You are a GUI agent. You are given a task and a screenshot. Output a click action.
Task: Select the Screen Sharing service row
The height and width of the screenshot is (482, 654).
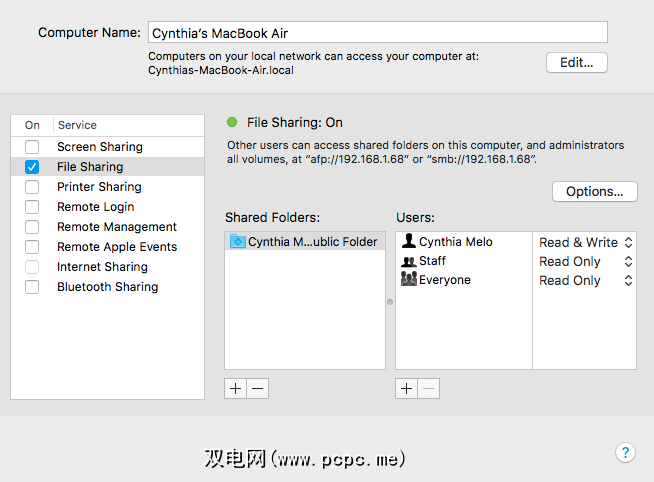coord(108,147)
